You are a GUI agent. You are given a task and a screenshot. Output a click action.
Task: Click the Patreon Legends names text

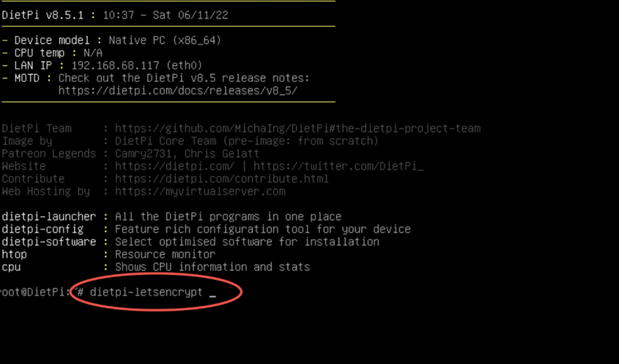[x=187, y=154]
